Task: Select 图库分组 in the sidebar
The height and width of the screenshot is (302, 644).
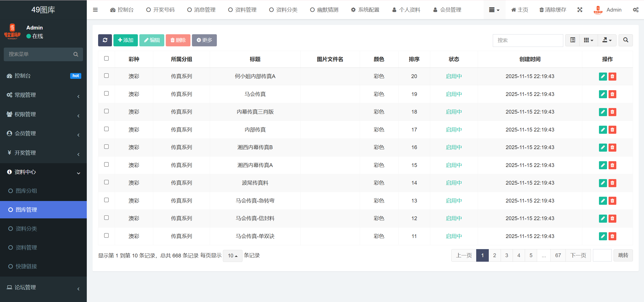Action: 26,191
